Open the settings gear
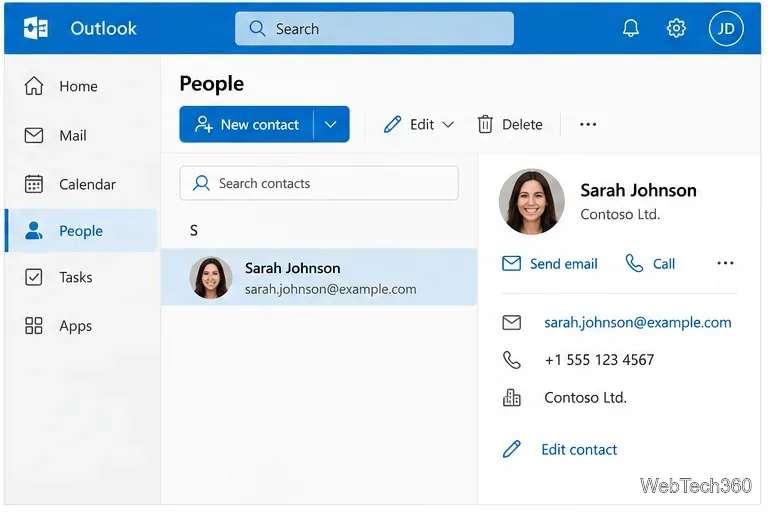This screenshot has height=512, width=768. point(676,28)
